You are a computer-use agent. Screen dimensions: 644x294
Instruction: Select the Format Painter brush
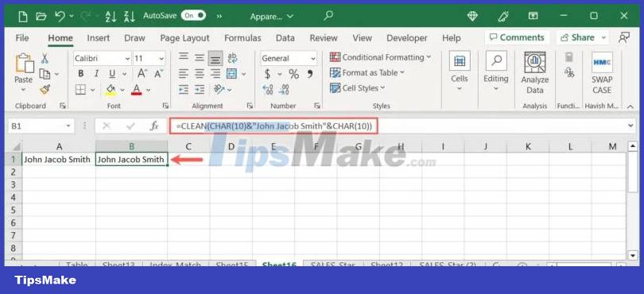[45, 90]
